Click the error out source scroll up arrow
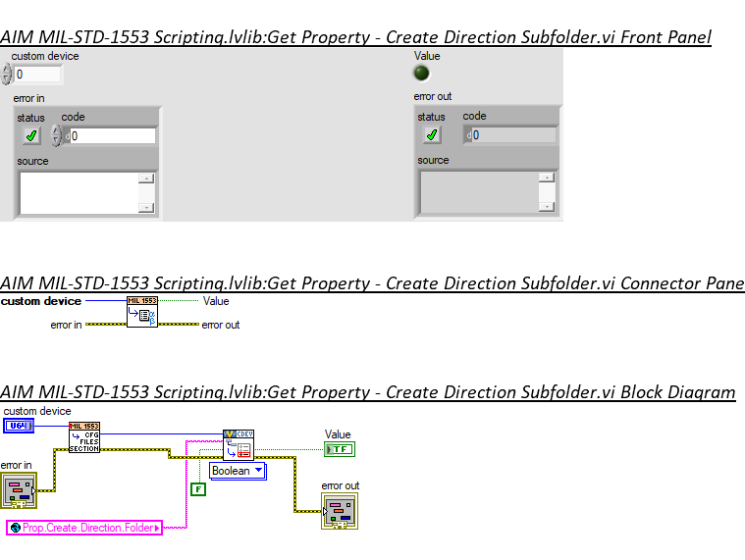This screenshot has width=745, height=560. [547, 178]
